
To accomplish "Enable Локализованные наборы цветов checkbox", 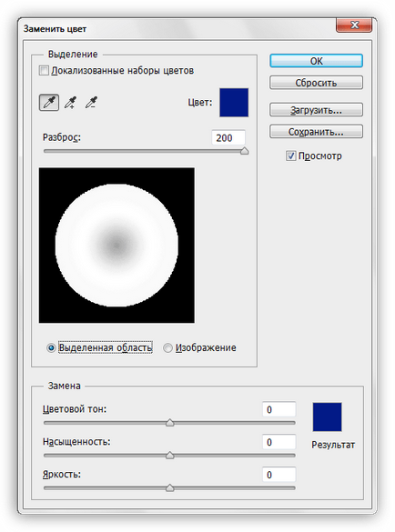I will tap(44, 71).
